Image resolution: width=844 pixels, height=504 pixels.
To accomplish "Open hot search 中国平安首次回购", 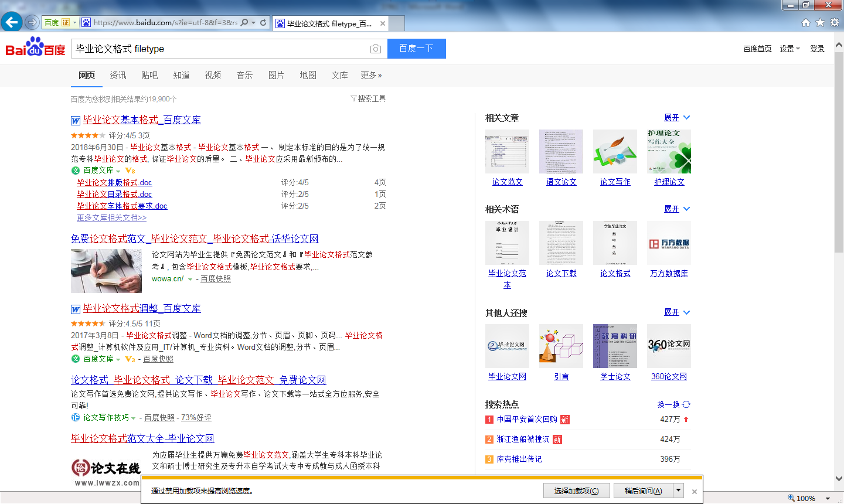I will click(527, 420).
